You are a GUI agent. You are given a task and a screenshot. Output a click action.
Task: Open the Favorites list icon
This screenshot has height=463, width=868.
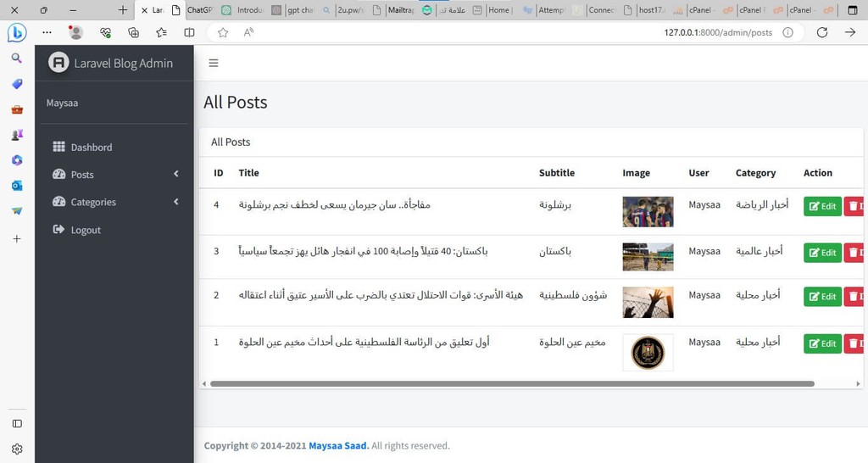(161, 33)
